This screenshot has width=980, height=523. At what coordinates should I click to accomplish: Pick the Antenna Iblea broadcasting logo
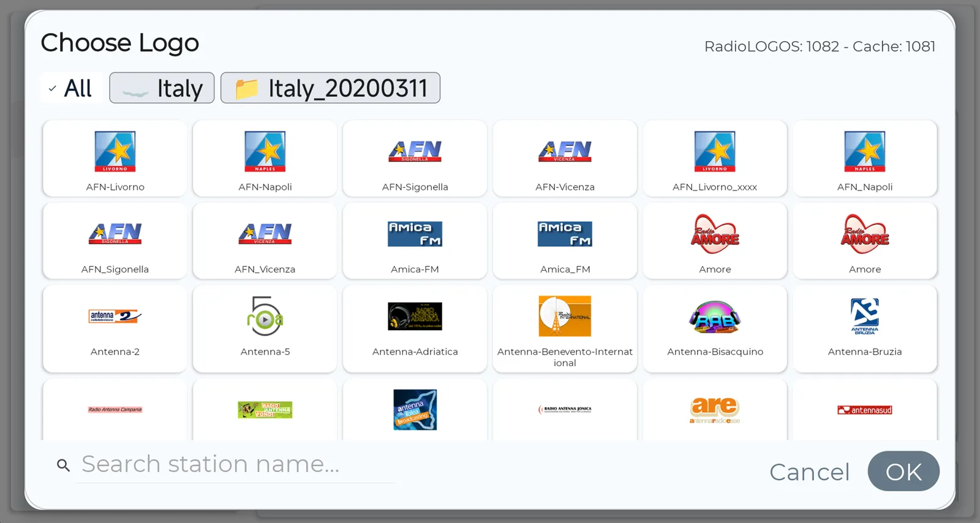coord(415,409)
